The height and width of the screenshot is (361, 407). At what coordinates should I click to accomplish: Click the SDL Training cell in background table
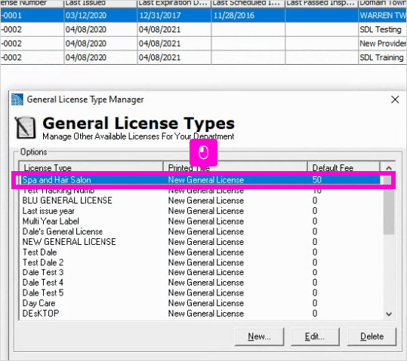(383, 57)
